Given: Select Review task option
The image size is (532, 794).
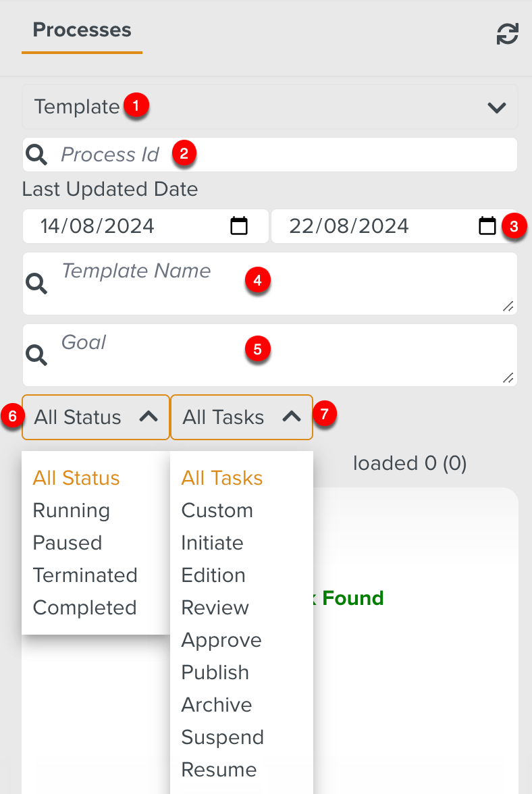Looking at the screenshot, I should point(215,608).
